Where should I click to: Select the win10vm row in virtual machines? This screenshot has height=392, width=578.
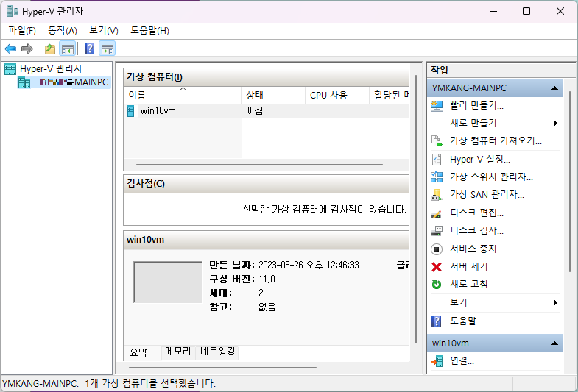pos(267,111)
